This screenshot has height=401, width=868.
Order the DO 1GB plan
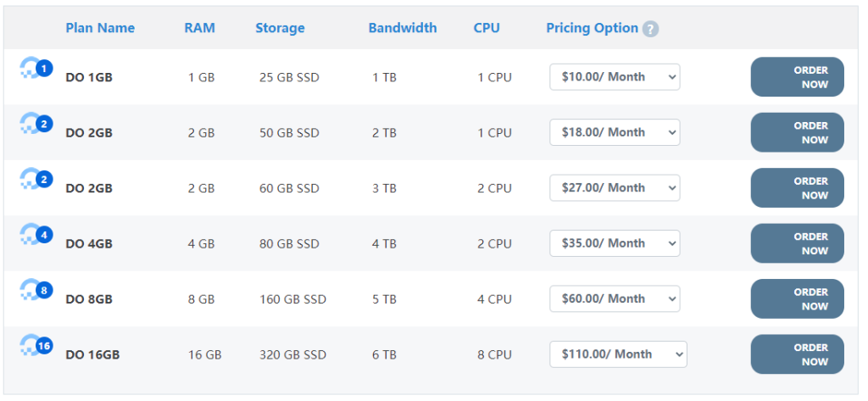797,77
